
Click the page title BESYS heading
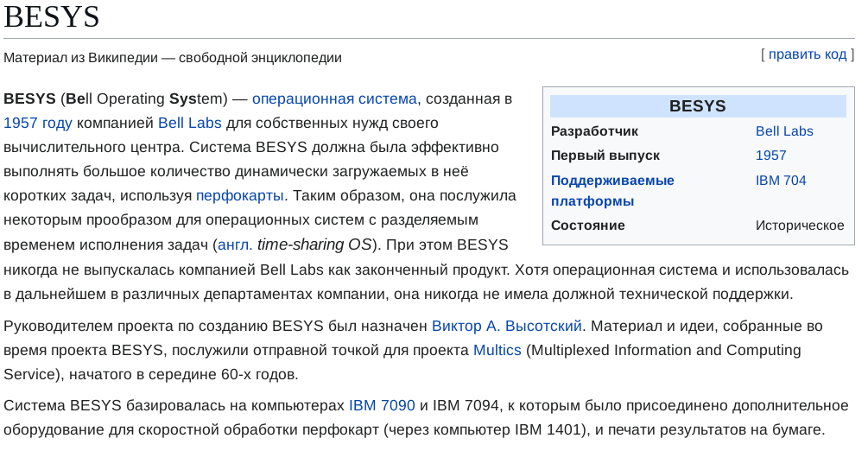coord(52,16)
